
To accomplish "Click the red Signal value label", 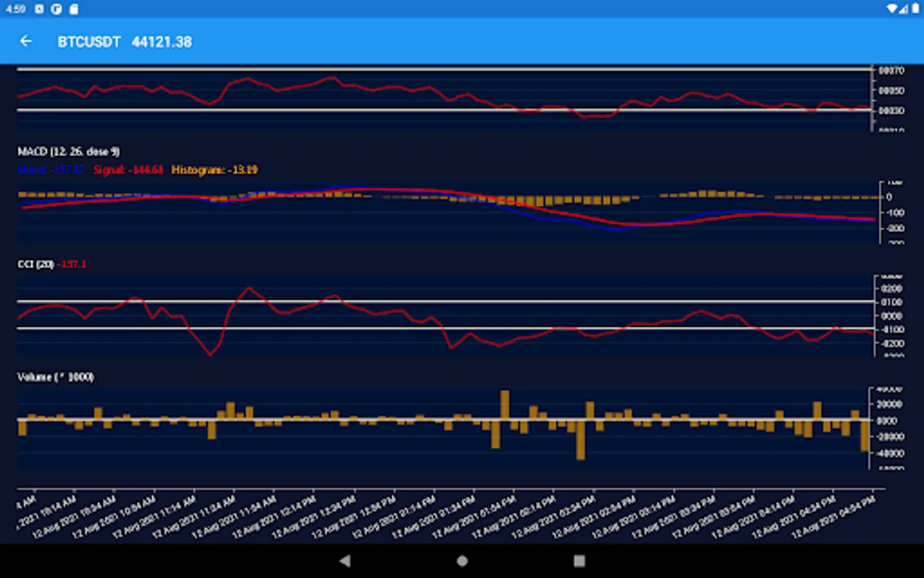I will click(128, 170).
